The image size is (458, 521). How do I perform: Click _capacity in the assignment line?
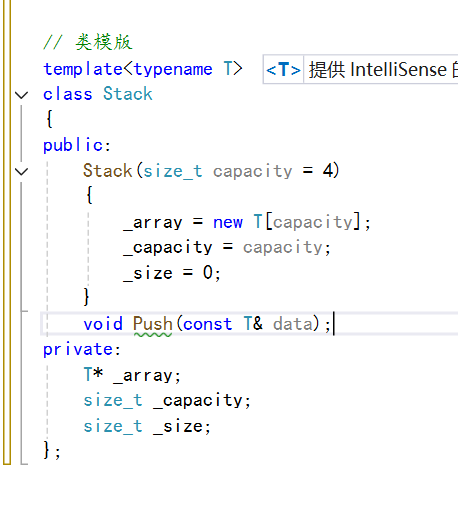[x=168, y=248]
